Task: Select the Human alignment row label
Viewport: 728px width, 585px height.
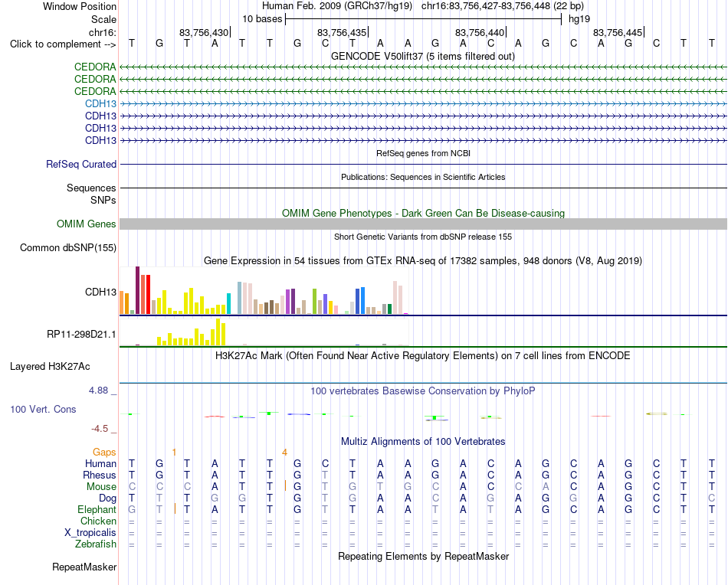Action: pos(100,463)
